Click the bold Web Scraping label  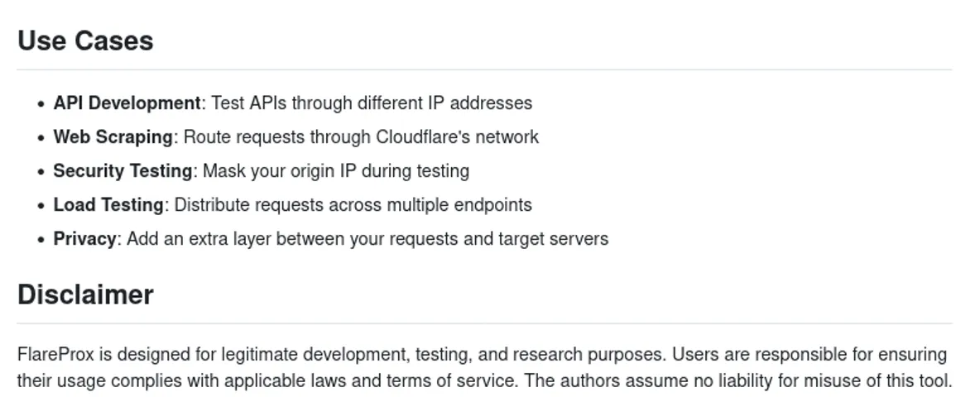click(x=113, y=137)
